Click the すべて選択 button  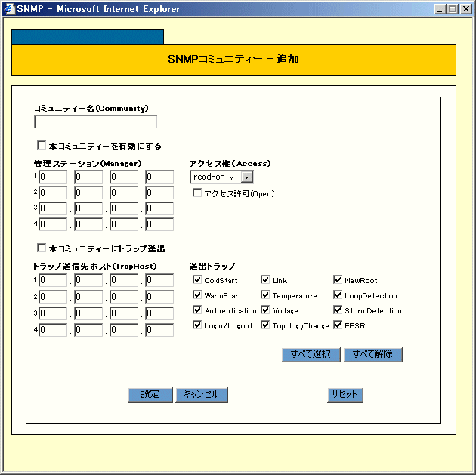click(x=311, y=355)
